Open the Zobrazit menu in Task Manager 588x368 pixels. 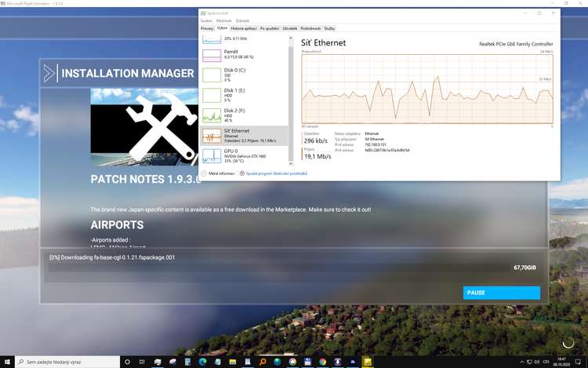(x=242, y=21)
